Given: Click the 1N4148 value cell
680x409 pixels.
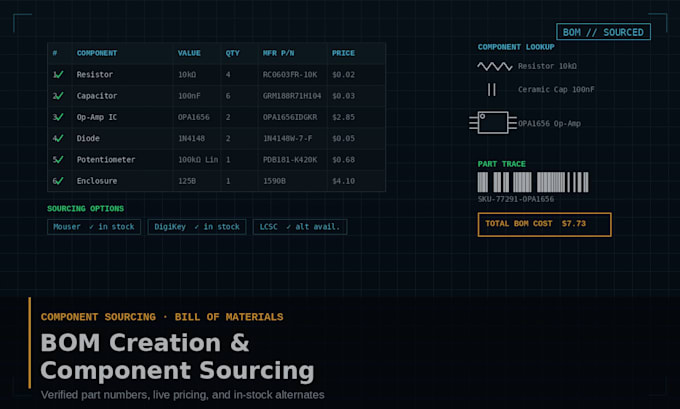Looking at the screenshot, I should tap(191, 138).
